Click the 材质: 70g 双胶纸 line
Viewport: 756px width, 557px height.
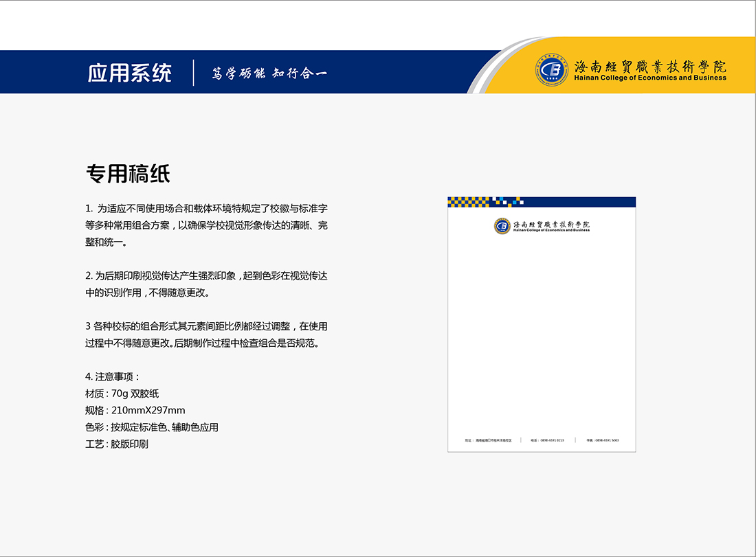[x=122, y=394]
